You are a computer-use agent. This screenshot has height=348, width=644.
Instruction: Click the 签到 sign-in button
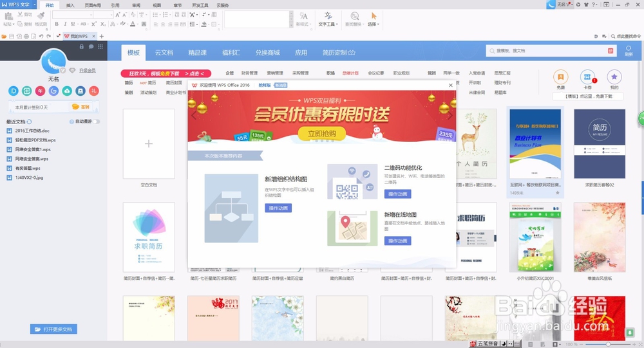click(x=81, y=107)
